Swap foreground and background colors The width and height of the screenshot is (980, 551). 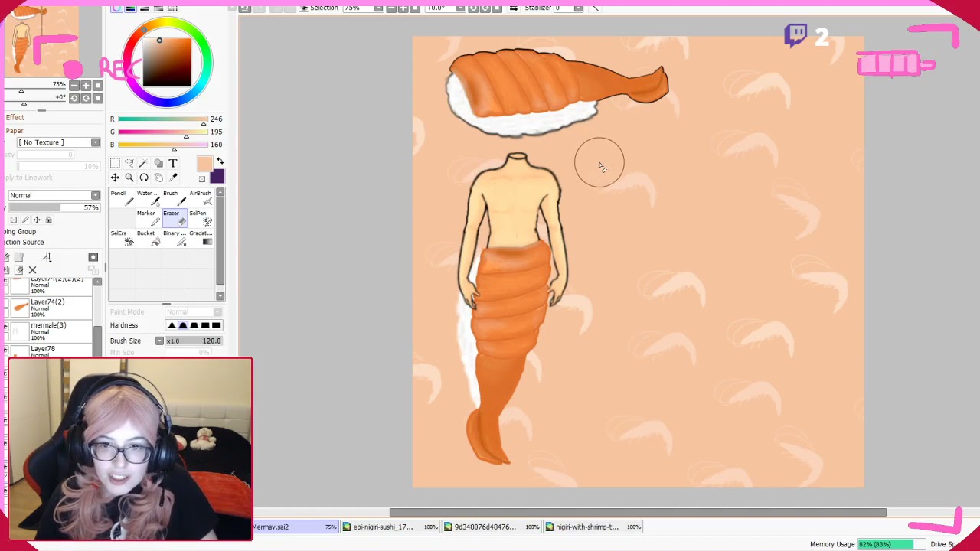[x=220, y=161]
